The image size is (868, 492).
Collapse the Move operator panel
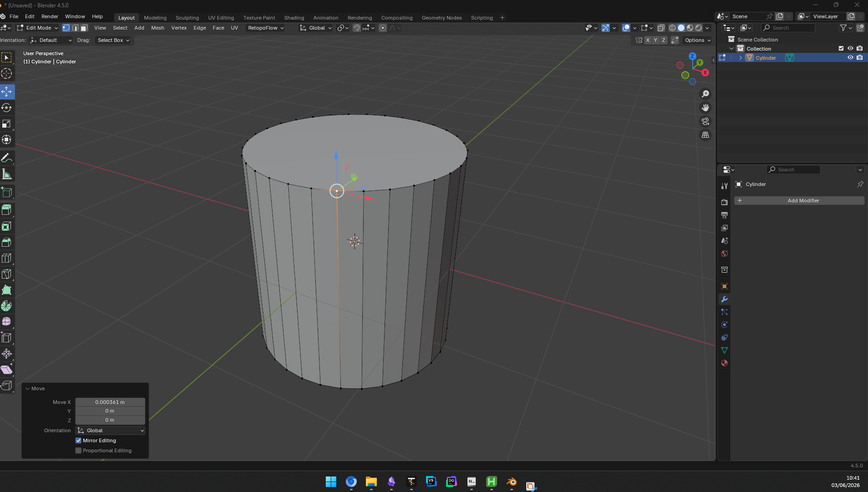[28, 388]
